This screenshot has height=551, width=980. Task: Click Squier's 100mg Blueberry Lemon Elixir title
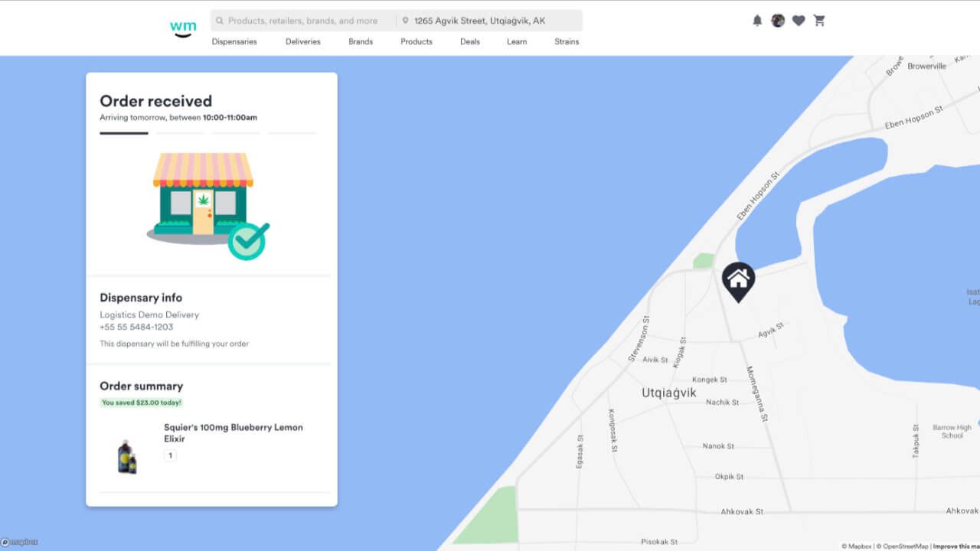[234, 433]
